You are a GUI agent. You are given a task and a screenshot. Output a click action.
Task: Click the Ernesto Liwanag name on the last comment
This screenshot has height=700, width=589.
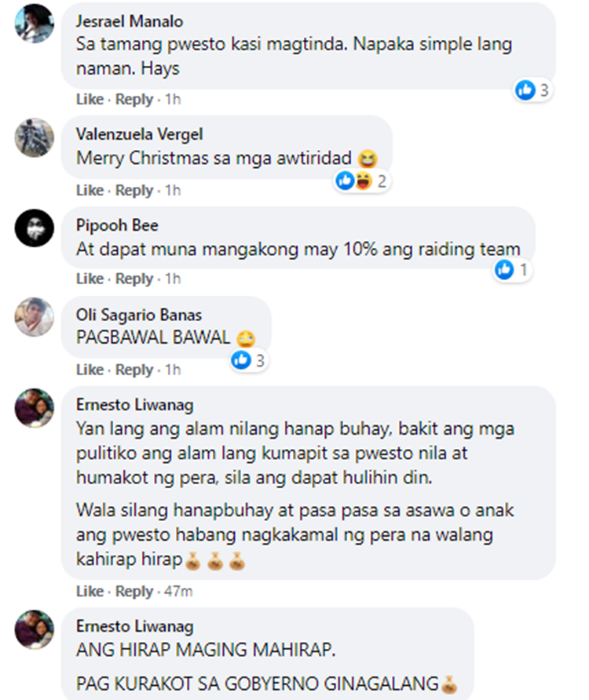click(134, 626)
